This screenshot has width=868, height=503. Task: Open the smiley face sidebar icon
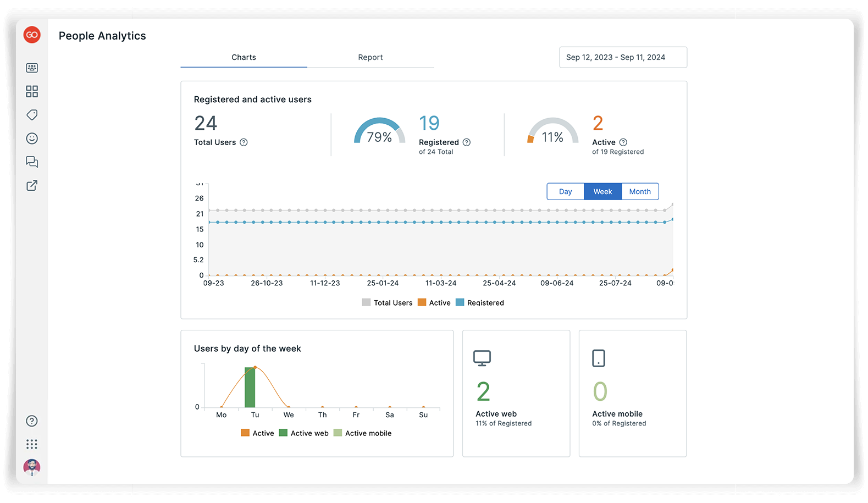point(32,139)
